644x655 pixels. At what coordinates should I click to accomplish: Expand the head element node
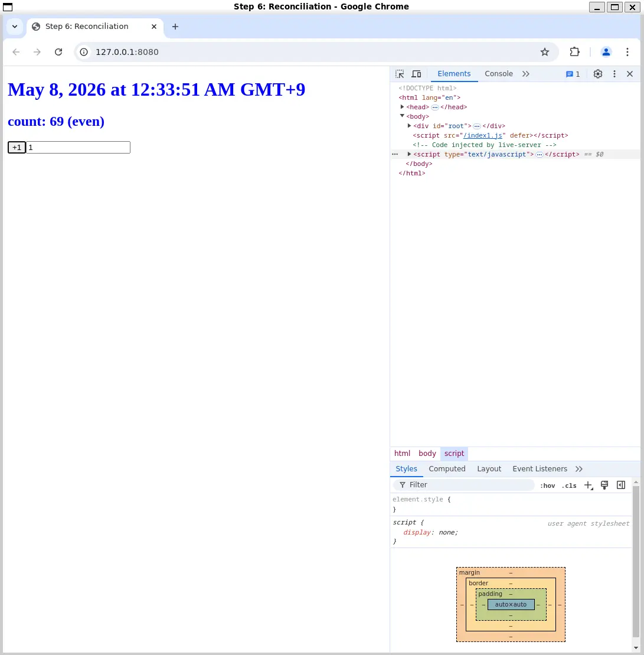(x=402, y=107)
